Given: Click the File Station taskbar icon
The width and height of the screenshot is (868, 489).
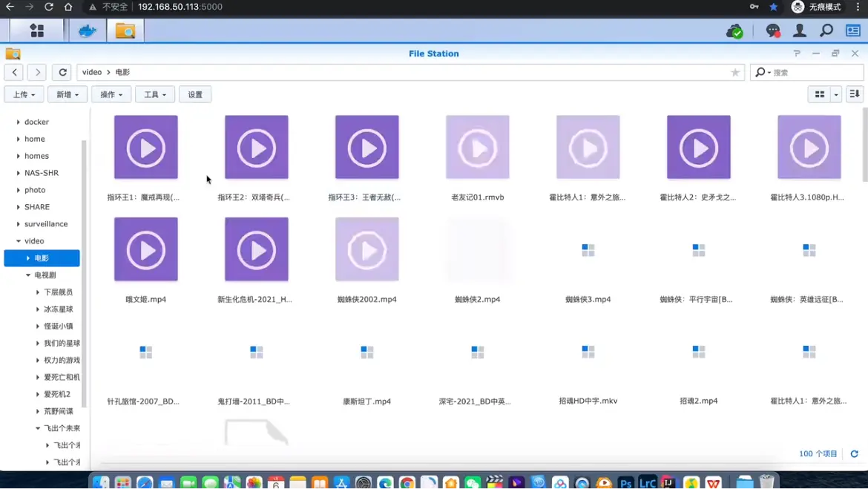Looking at the screenshot, I should point(125,30).
